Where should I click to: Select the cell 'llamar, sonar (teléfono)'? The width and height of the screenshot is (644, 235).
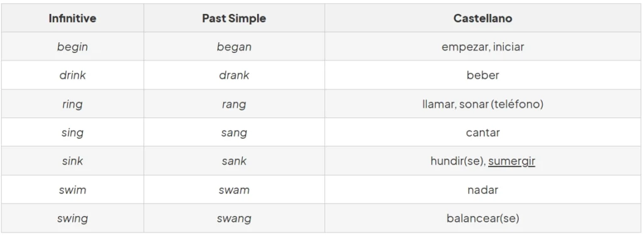tap(483, 104)
